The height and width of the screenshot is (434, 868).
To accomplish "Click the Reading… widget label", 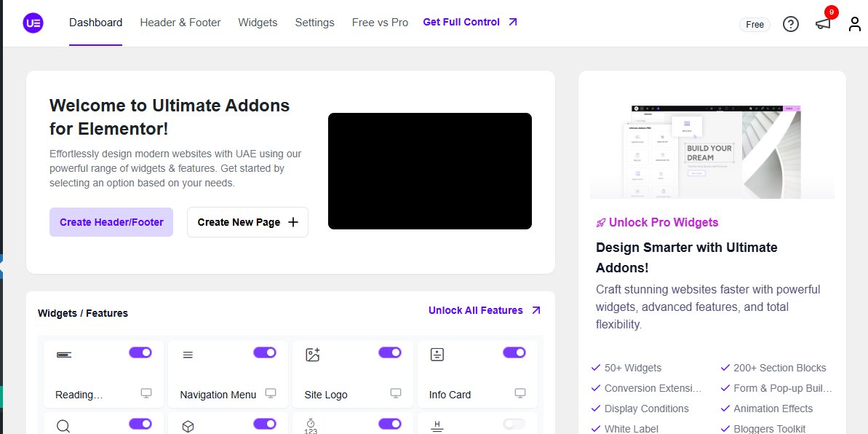I will pos(79,395).
